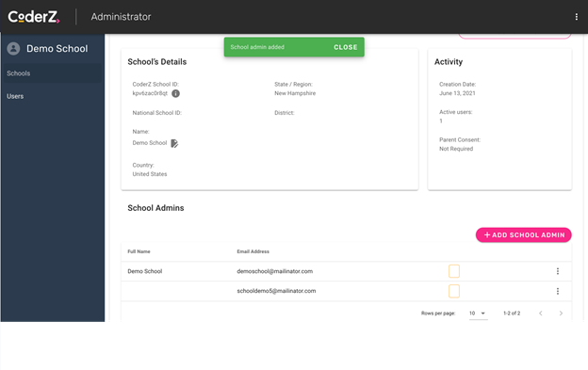Click the Demo School profile avatar

click(13, 48)
